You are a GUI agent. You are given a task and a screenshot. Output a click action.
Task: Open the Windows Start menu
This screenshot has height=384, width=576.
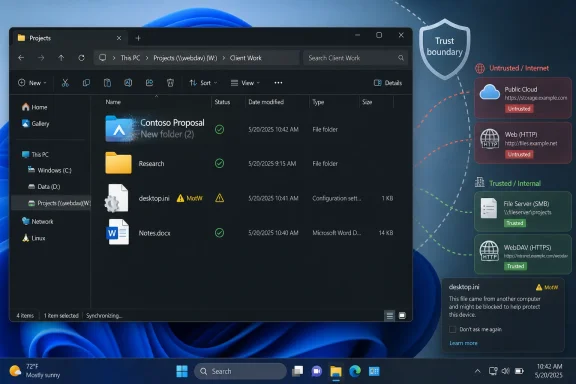[x=182, y=371]
